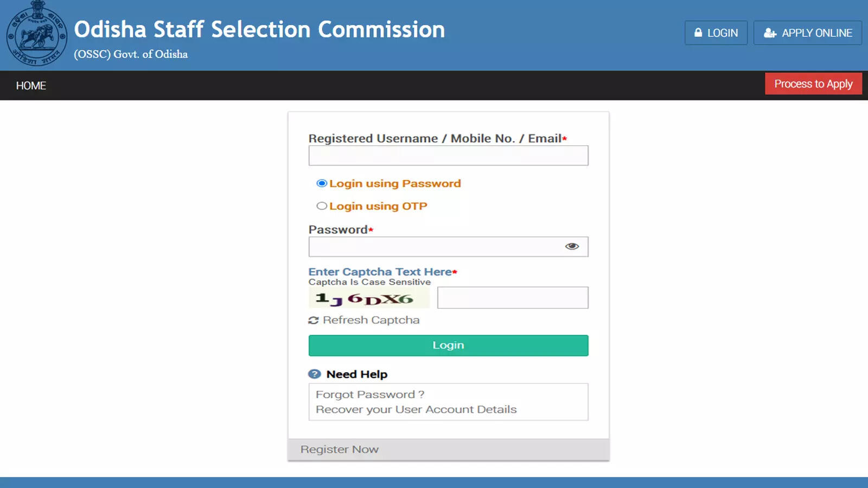The height and width of the screenshot is (488, 868).
Task: Click the captcha text entry box
Action: point(512,297)
